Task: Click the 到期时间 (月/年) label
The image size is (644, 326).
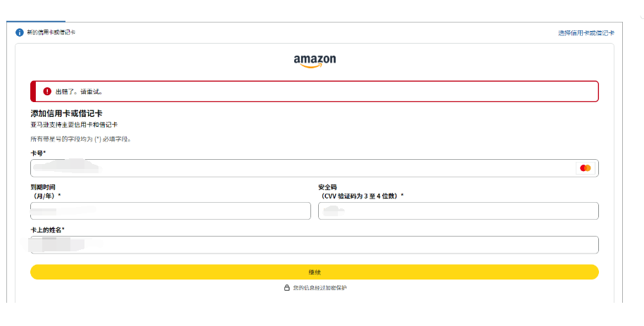Action: coord(45,191)
